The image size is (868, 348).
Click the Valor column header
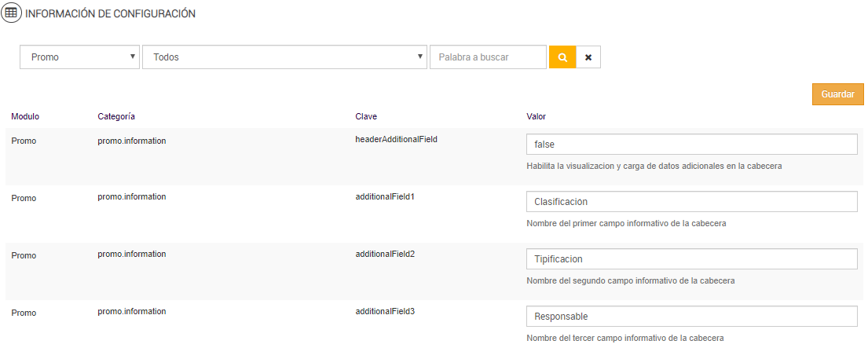pyautogui.click(x=536, y=116)
